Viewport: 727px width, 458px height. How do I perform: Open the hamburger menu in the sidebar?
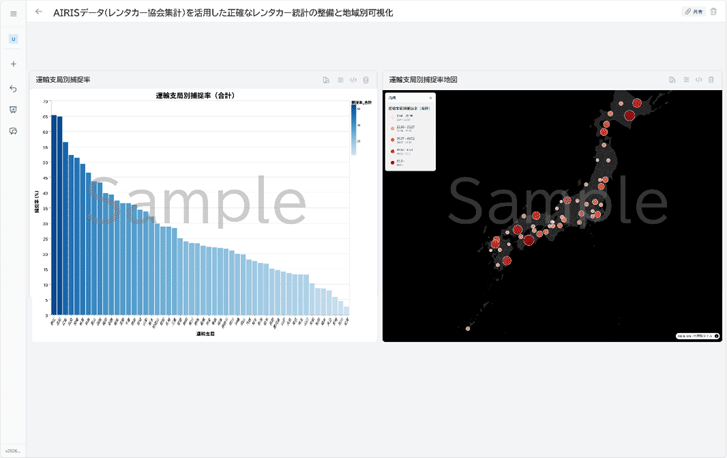pyautogui.click(x=13, y=14)
